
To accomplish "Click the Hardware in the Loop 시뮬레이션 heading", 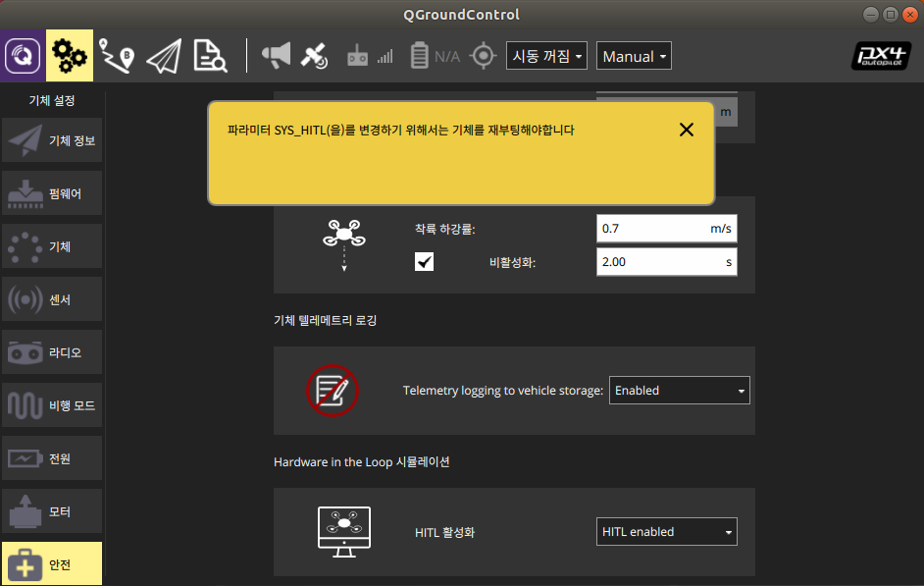I will coord(361,461).
